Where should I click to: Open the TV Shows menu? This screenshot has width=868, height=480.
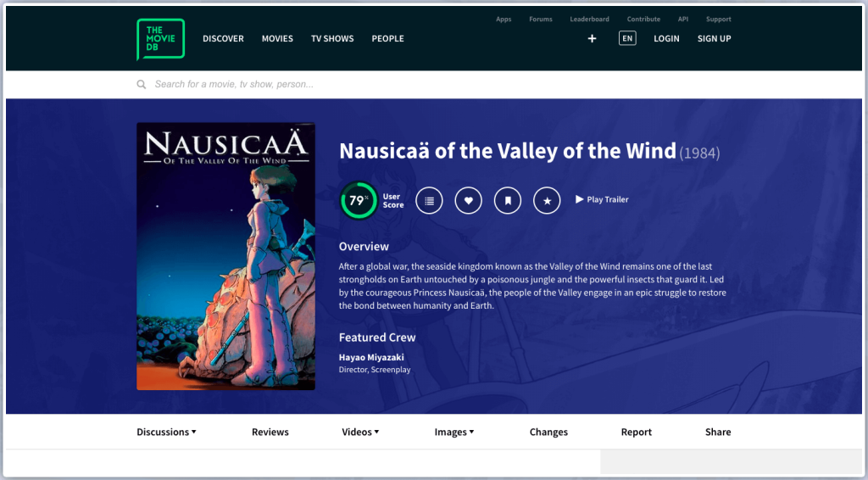(332, 39)
